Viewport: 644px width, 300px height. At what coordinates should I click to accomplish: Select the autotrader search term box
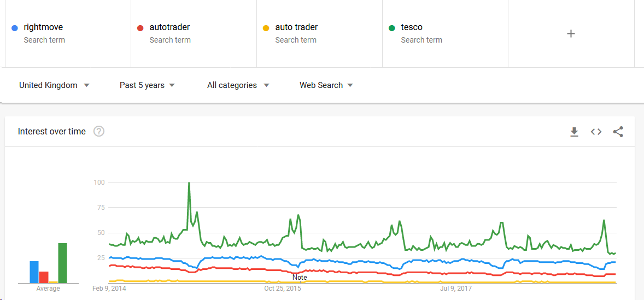pos(169,27)
